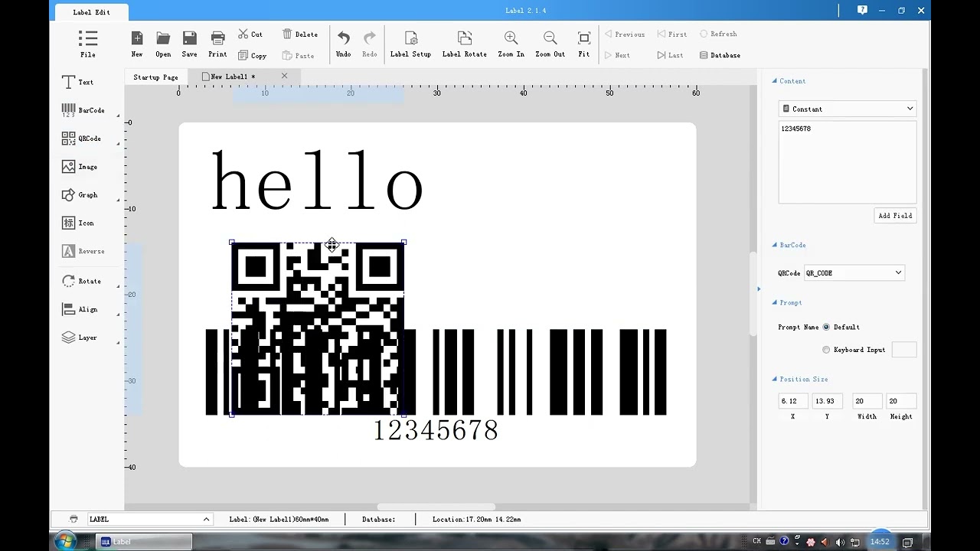980x551 pixels.
Task: Click the taskbar clock 14:52
Action: coord(880,542)
